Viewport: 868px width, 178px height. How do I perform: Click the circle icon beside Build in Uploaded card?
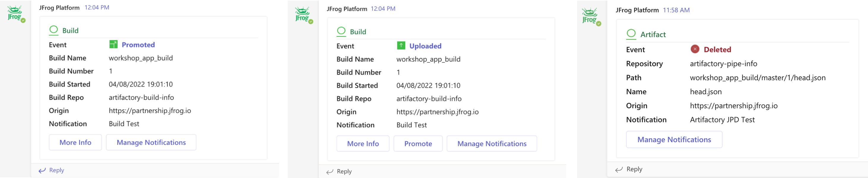pyautogui.click(x=341, y=31)
